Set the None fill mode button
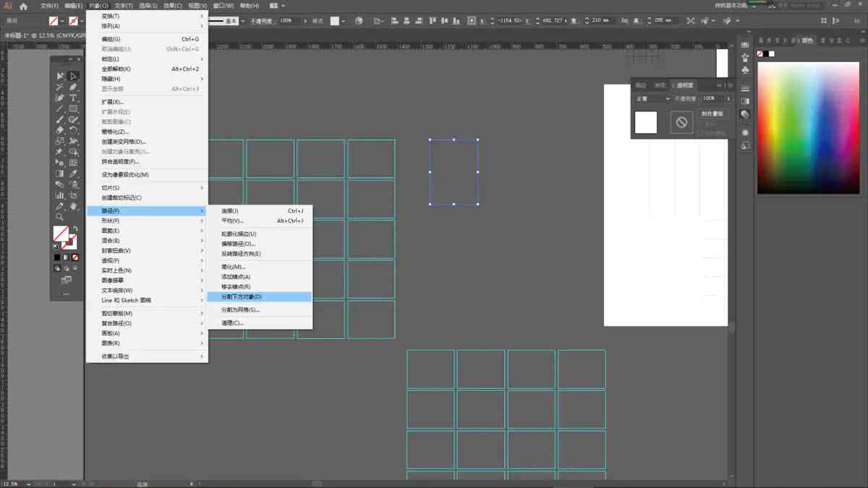 [75, 257]
